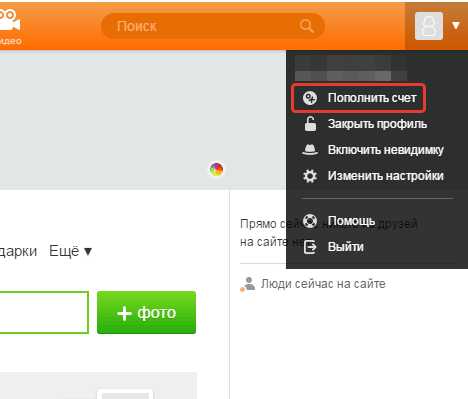Click the hat icon for invisibility mode
Image resolution: width=468 pixels, height=399 pixels.
(310, 150)
